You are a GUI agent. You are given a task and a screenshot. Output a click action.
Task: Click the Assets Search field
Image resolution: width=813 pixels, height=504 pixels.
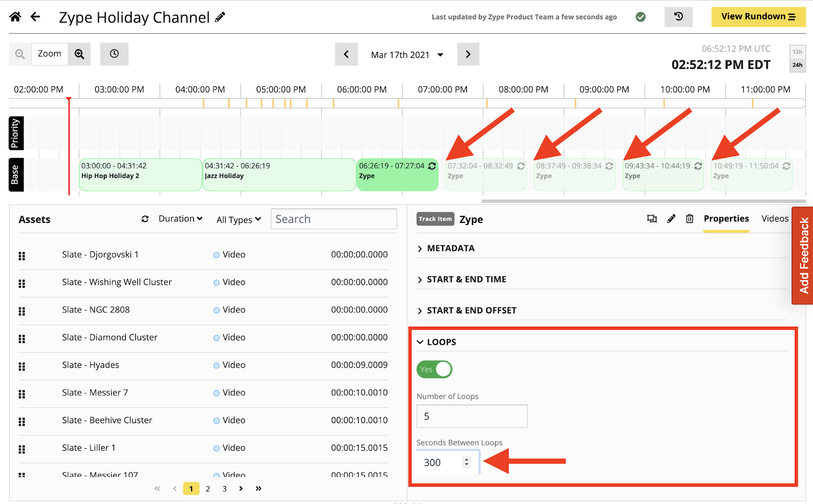tap(334, 219)
